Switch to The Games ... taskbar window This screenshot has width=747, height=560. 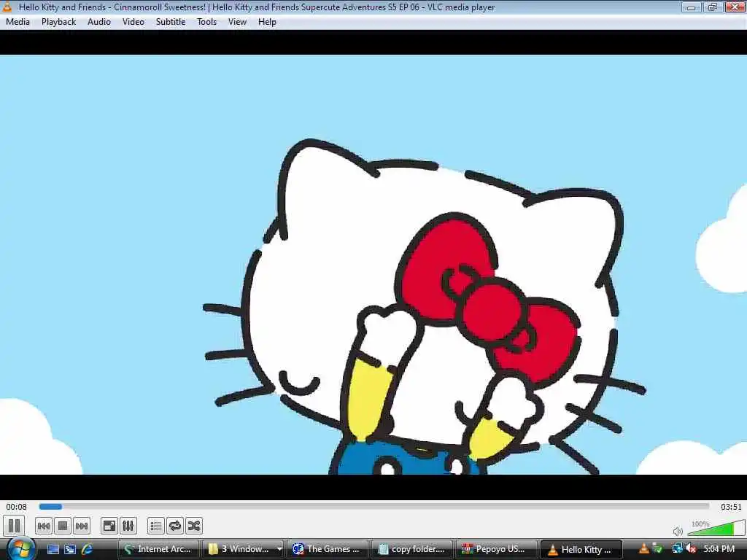click(x=327, y=549)
